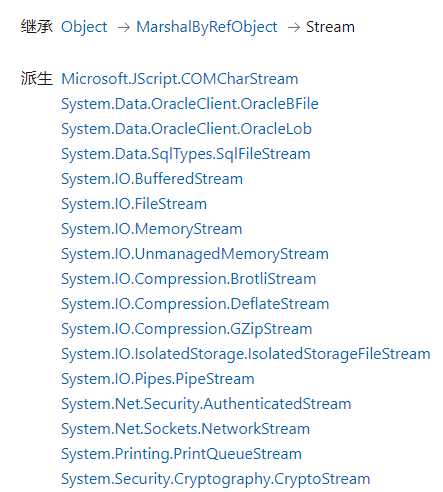The image size is (443, 492).
Task: Open System.Net.Sockets.NetworkStream link
Action: pyautogui.click(x=186, y=429)
